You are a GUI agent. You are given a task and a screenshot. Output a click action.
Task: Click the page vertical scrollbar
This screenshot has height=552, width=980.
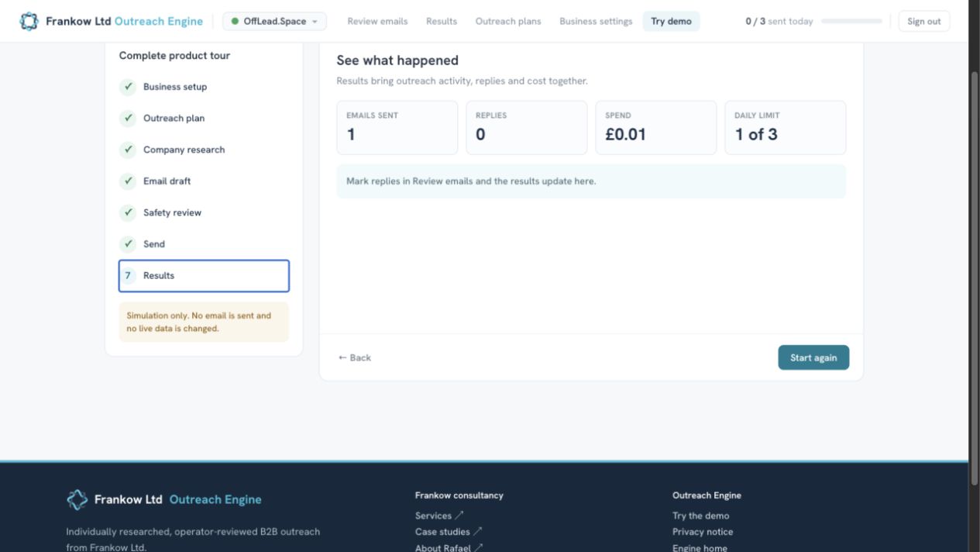point(975,279)
